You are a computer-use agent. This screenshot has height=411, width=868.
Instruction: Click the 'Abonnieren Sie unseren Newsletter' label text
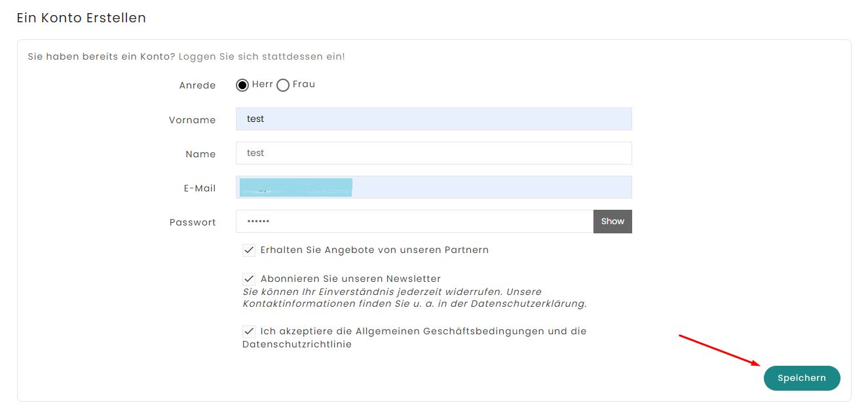[x=350, y=279]
